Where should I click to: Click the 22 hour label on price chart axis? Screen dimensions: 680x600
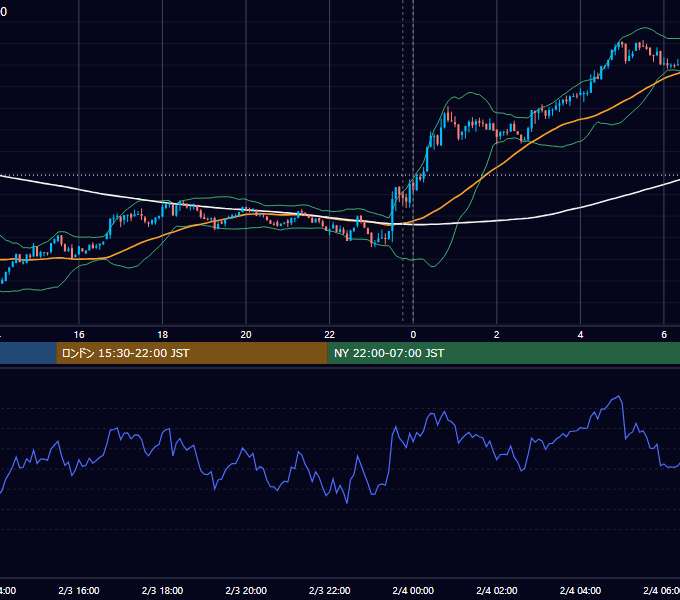pos(330,335)
